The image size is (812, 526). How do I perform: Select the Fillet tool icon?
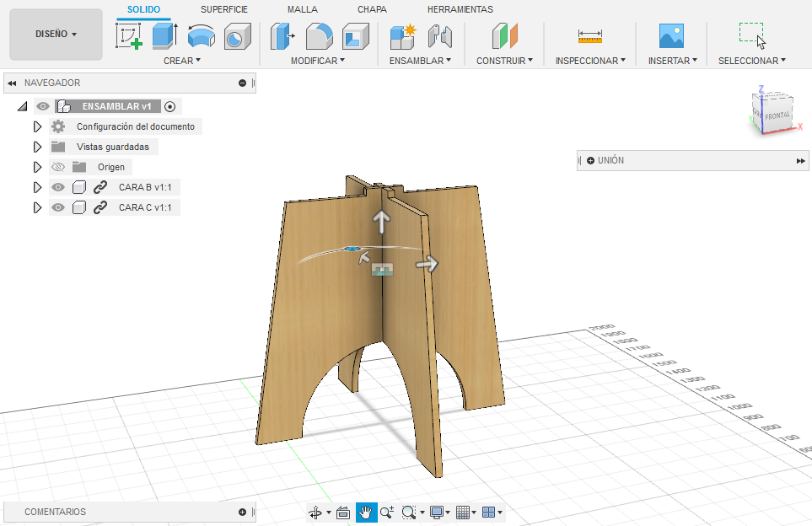[x=319, y=36]
